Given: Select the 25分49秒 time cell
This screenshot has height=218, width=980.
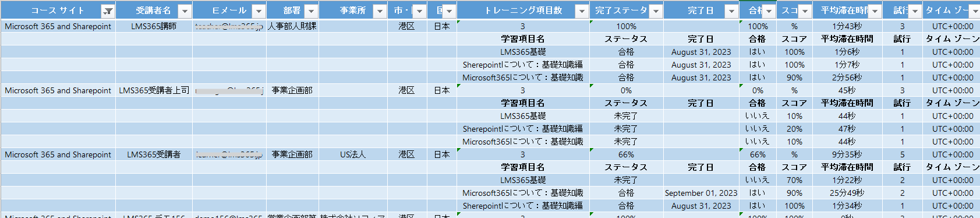Looking at the screenshot, I should click(x=847, y=193).
